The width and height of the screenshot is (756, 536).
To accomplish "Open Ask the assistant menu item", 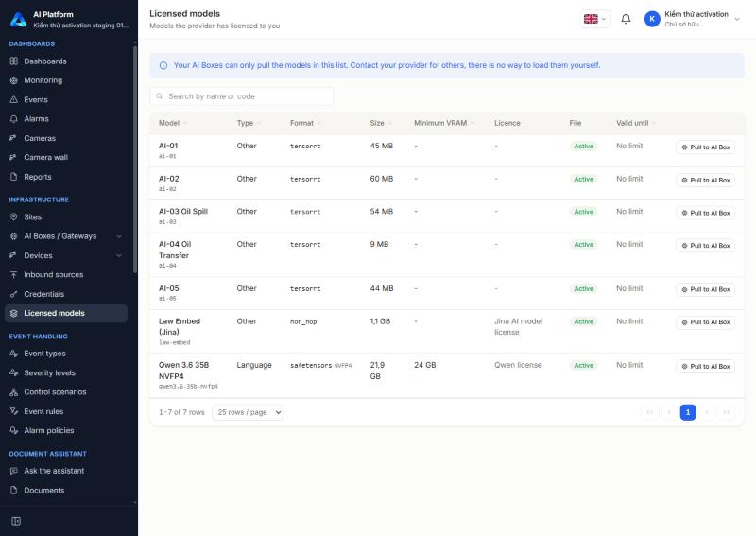I will point(66,471).
